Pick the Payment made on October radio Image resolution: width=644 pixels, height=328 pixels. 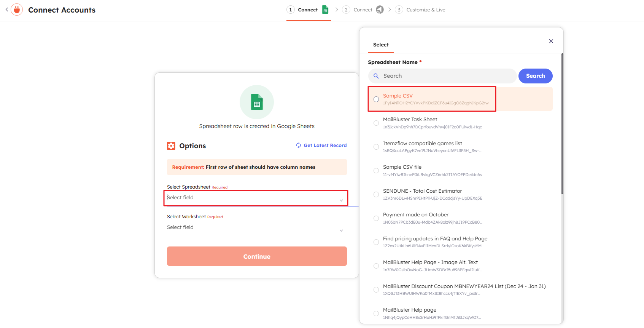(x=376, y=218)
